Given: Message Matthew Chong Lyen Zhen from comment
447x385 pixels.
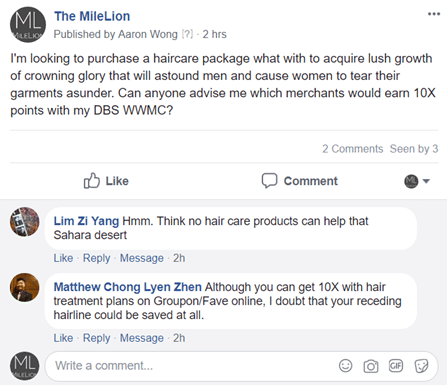Looking at the screenshot, I should pyautogui.click(x=142, y=338).
